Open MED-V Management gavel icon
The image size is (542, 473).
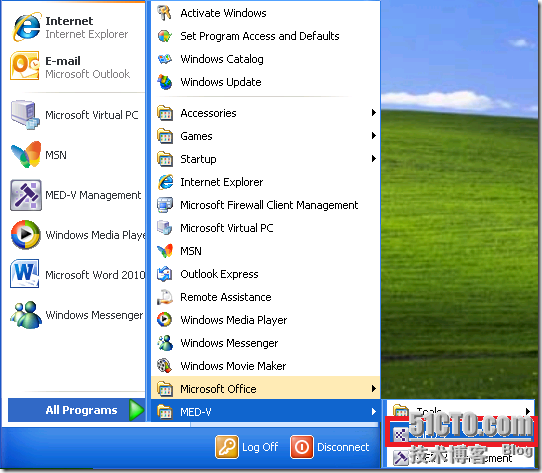(26, 195)
